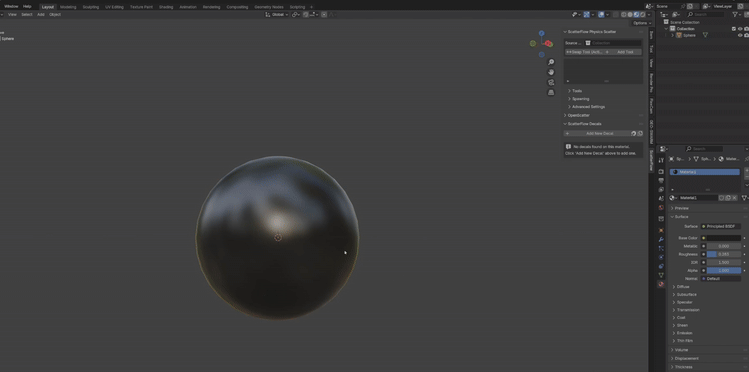This screenshot has width=749, height=372.
Task: Open the Scene properties tab
Action: click(661, 199)
